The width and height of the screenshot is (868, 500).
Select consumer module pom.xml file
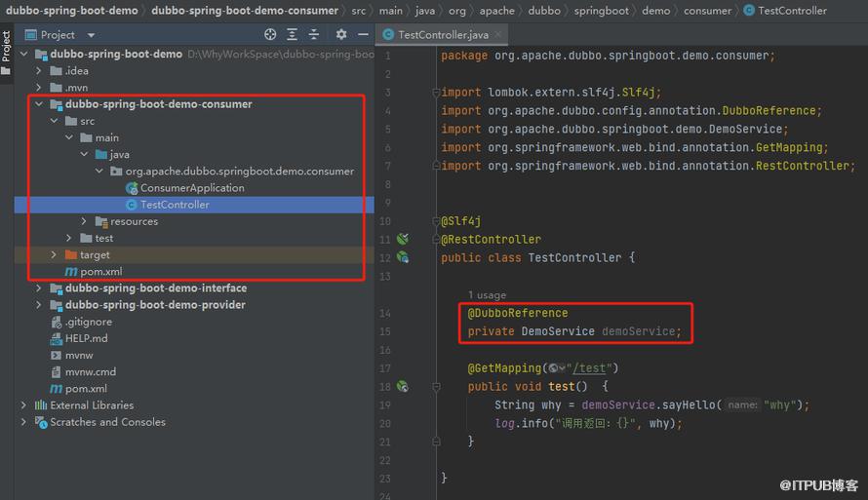coord(100,272)
